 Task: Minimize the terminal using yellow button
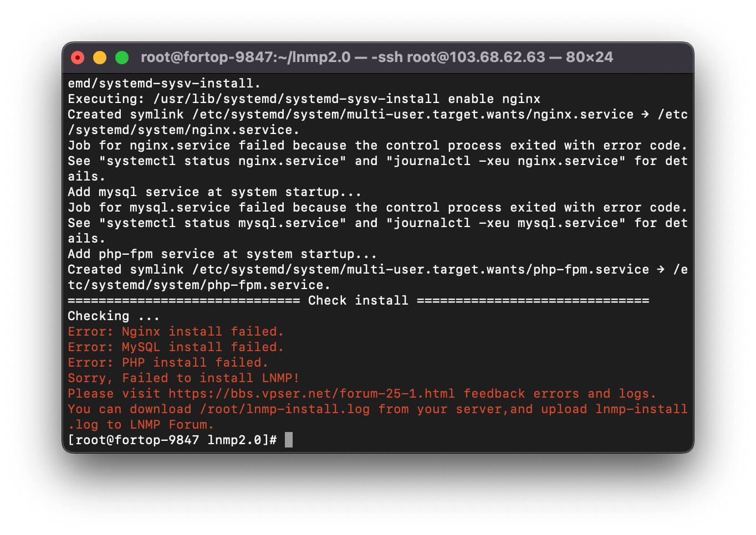point(100,58)
